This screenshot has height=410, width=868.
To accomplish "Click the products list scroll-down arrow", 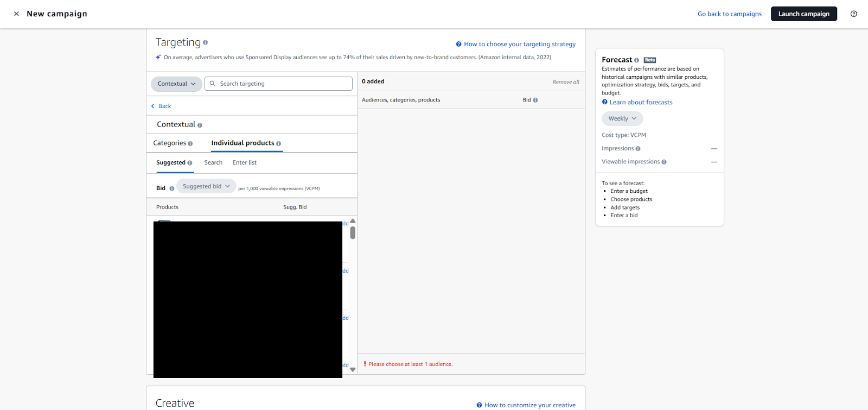I will (x=353, y=370).
